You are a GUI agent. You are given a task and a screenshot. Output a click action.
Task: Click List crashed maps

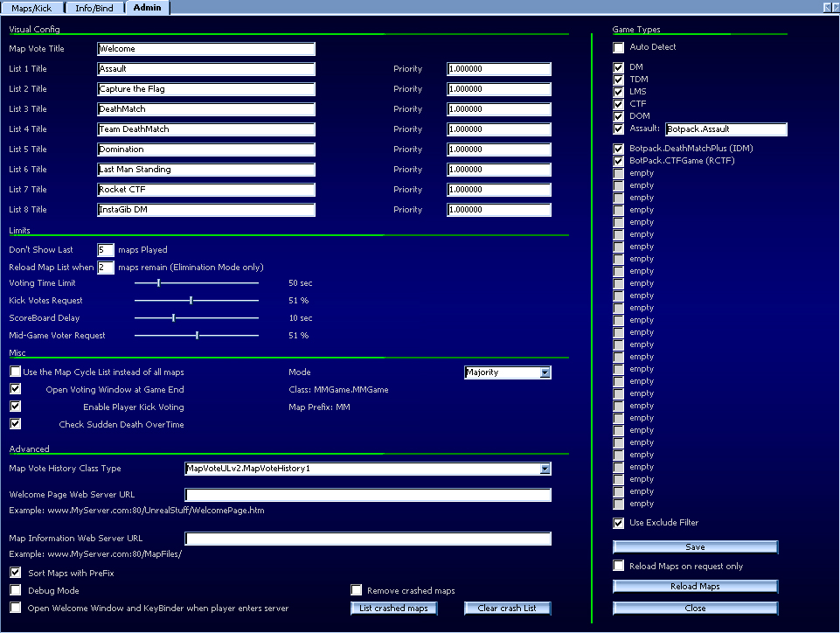point(393,608)
